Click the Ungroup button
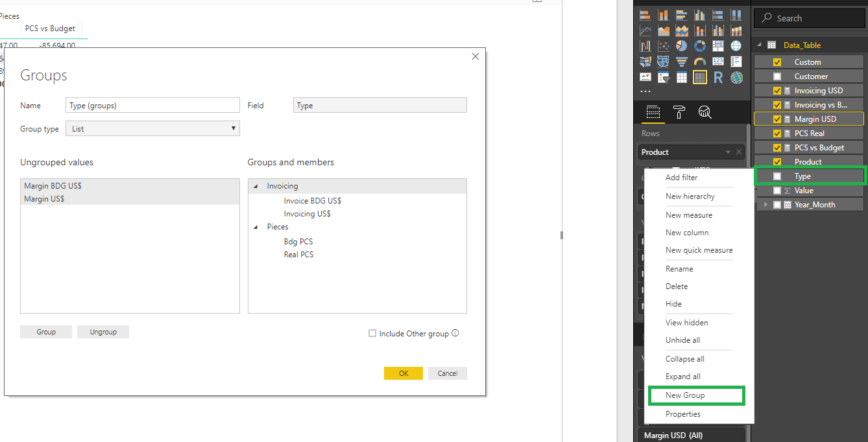Screen dimensions: 868x442 (x=103, y=332)
